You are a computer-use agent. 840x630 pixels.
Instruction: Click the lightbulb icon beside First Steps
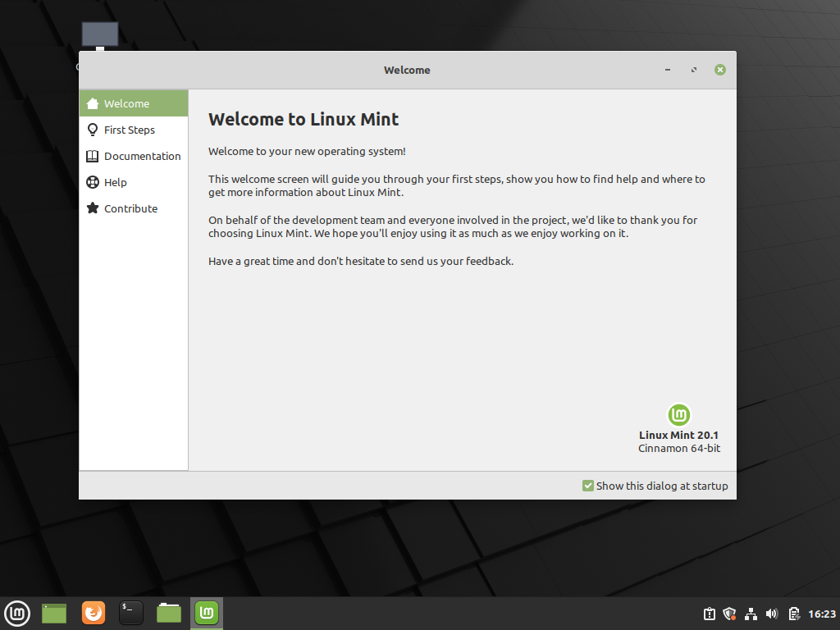pos(93,130)
